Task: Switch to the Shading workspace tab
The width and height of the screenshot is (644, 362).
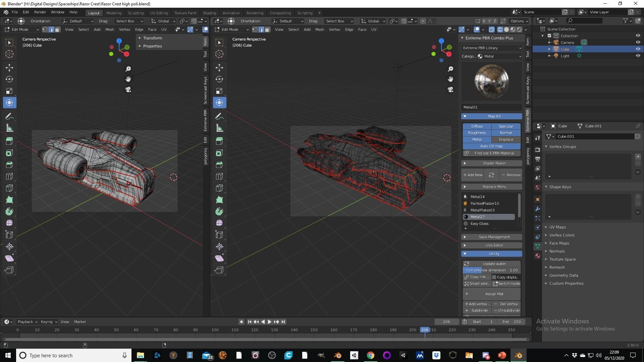Action: click(x=209, y=13)
